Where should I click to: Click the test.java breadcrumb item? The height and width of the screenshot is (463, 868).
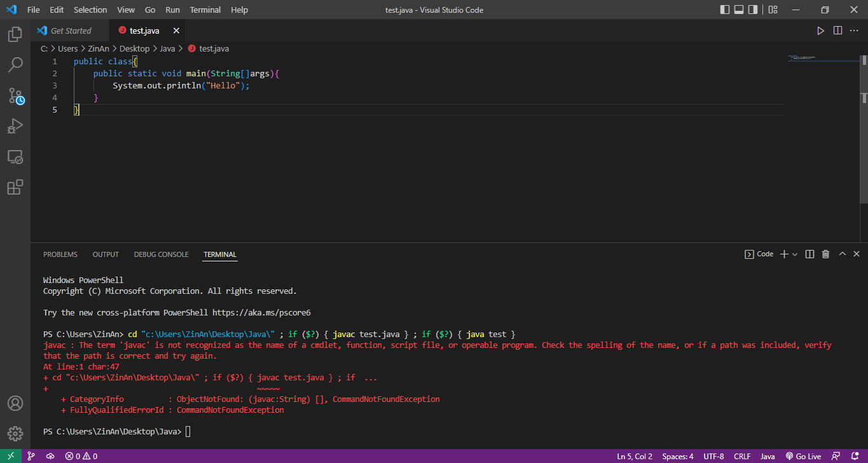209,48
